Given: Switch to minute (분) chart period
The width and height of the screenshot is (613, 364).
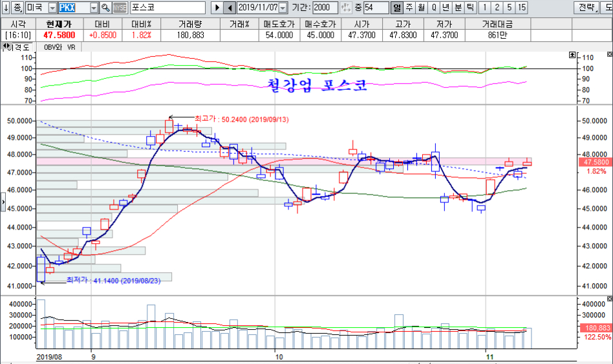Looking at the screenshot, I should 458,8.
